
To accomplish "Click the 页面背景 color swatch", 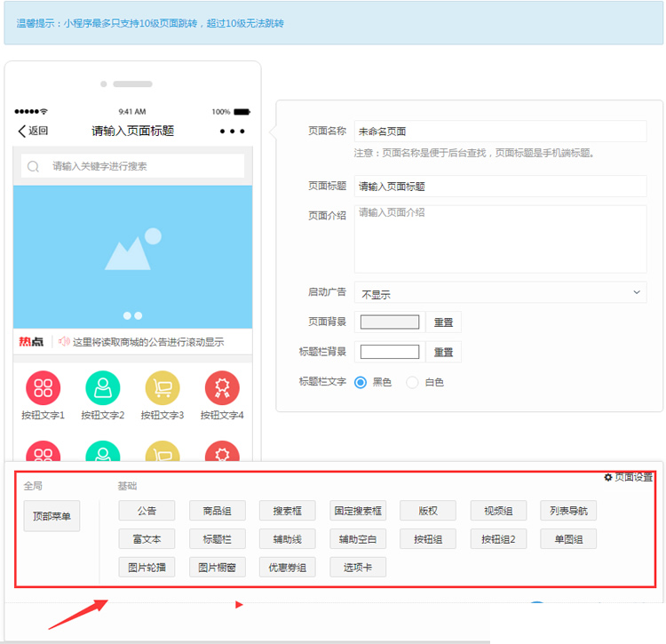I will point(390,322).
